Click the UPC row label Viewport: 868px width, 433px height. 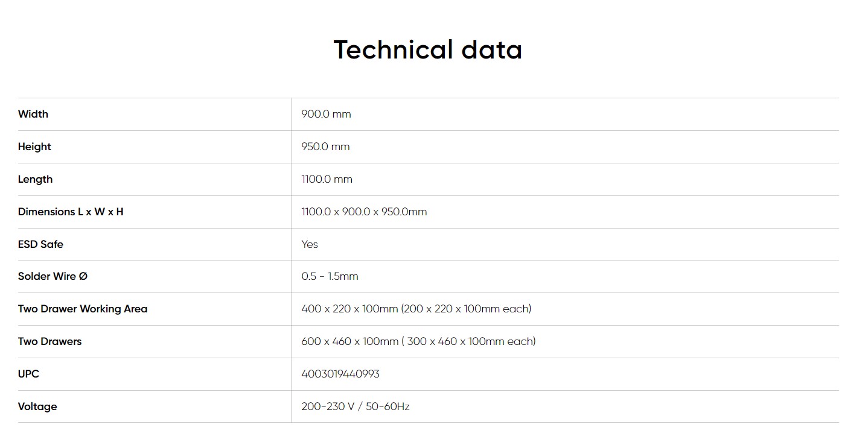pos(28,374)
